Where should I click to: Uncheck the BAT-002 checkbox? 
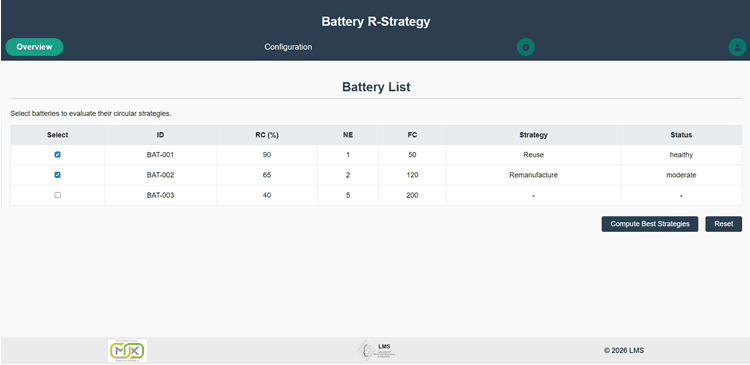tap(57, 175)
